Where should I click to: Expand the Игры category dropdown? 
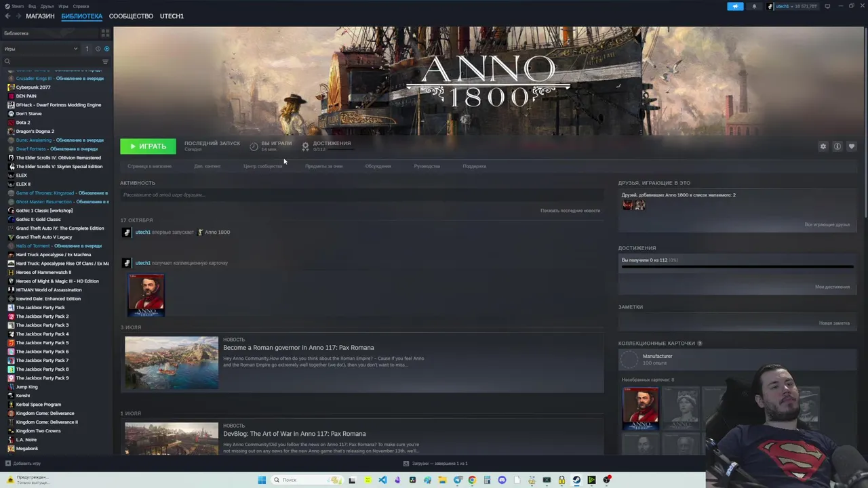[x=41, y=49]
